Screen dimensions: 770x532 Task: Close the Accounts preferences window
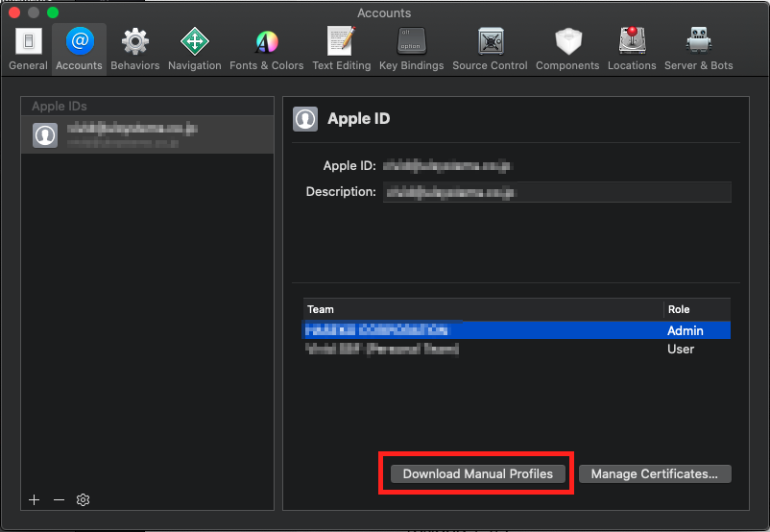click(14, 12)
